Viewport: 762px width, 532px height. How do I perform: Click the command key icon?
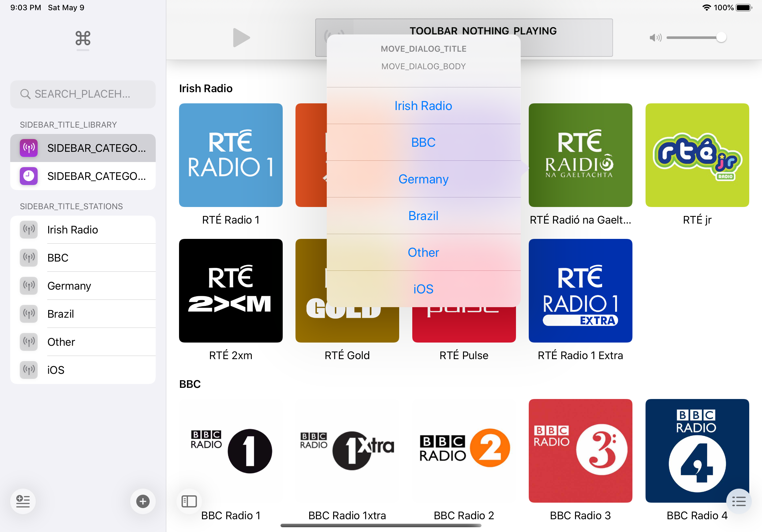[83, 38]
